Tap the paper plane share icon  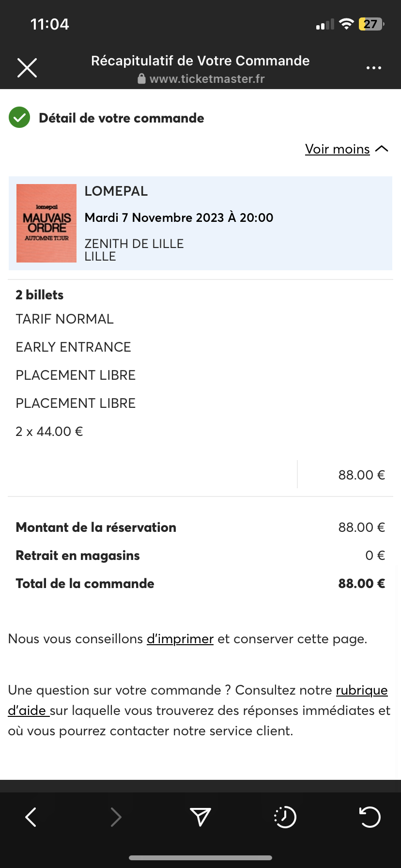(x=200, y=817)
